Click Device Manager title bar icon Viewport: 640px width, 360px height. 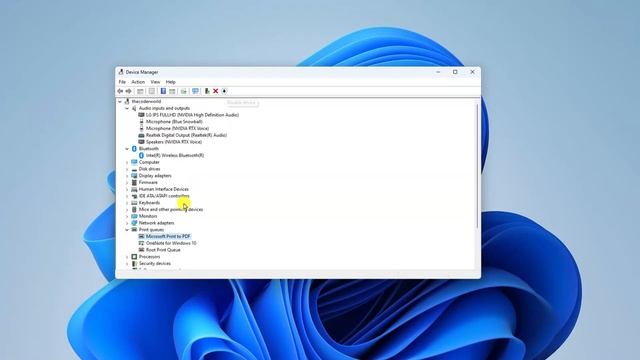pos(121,72)
